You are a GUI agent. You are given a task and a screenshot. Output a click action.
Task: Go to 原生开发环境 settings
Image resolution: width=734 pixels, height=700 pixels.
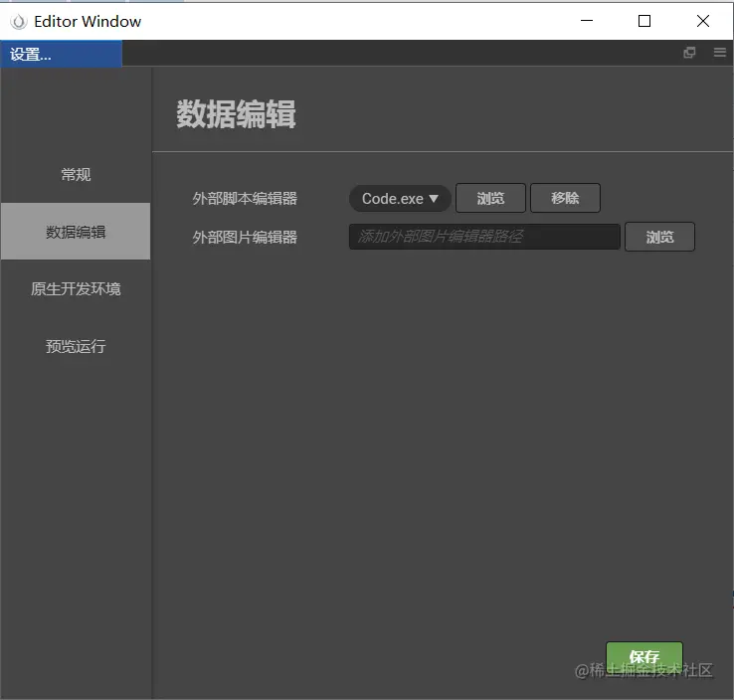[76, 288]
